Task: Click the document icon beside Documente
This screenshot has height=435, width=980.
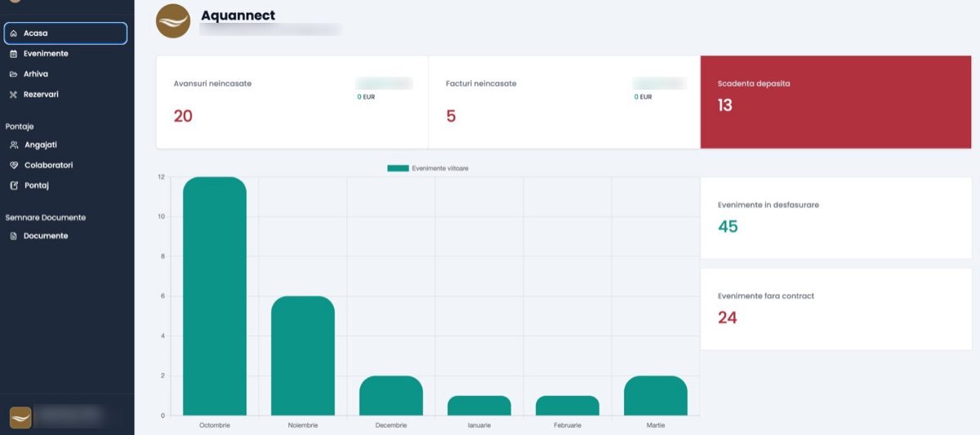Action: pyautogui.click(x=14, y=237)
